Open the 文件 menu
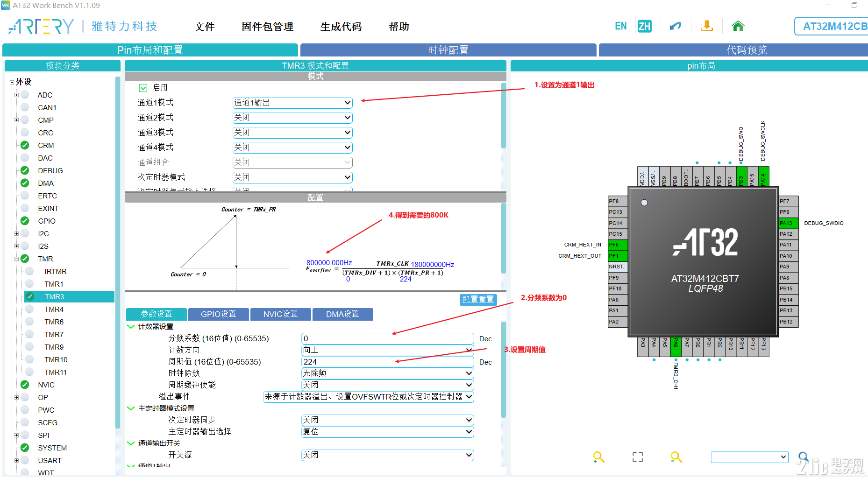This screenshot has height=478, width=868. click(x=204, y=27)
